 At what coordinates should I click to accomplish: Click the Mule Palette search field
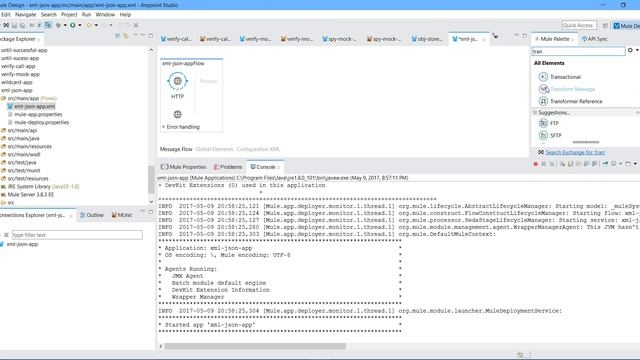click(x=578, y=51)
